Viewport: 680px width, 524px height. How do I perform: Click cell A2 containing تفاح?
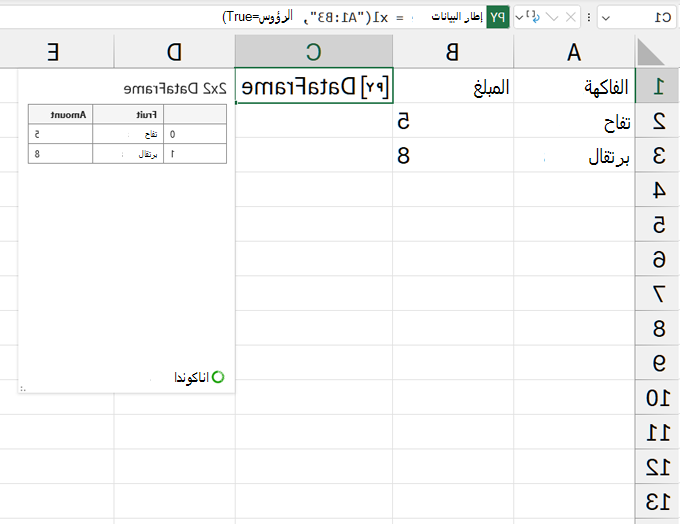click(574, 121)
